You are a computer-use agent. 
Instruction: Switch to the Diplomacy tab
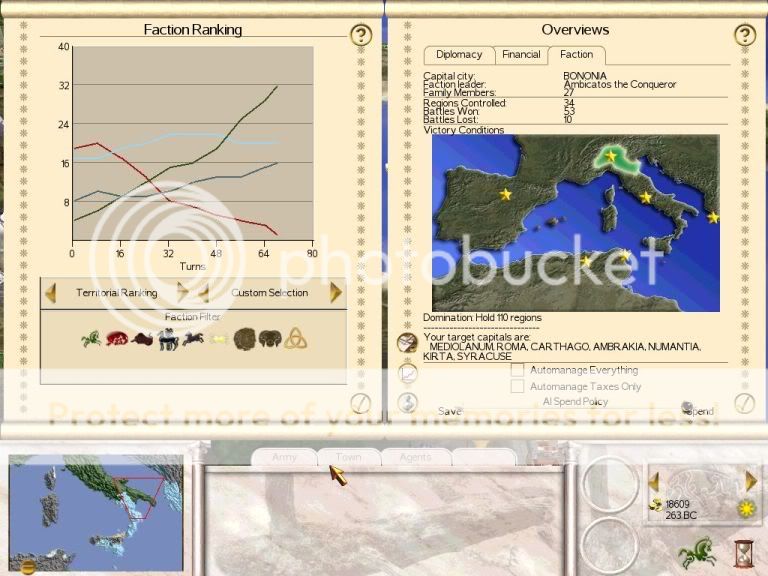[458, 55]
